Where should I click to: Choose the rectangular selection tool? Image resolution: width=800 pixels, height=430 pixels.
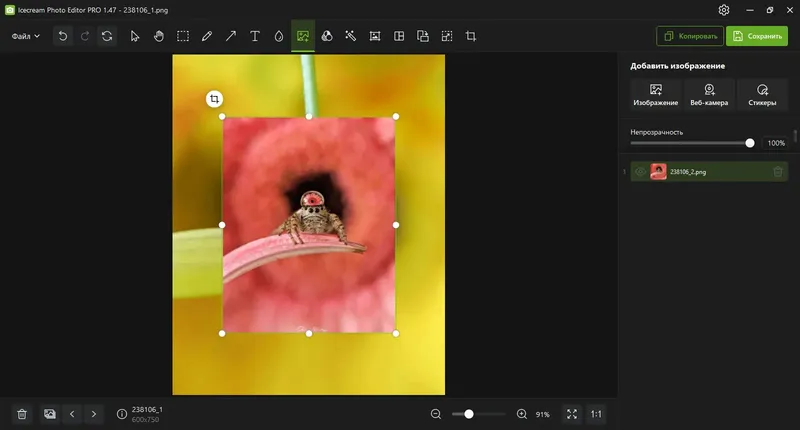tap(183, 36)
